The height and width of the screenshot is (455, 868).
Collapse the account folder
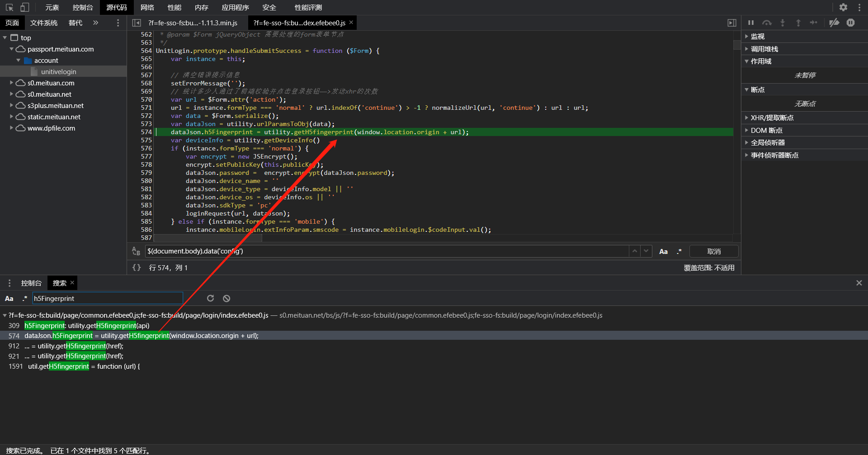point(19,61)
